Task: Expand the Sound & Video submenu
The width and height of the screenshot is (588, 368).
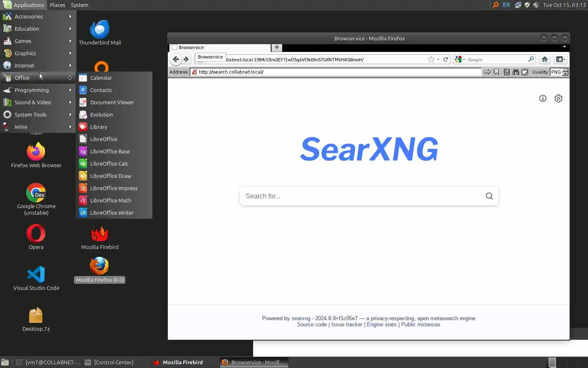Action: pyautogui.click(x=38, y=102)
